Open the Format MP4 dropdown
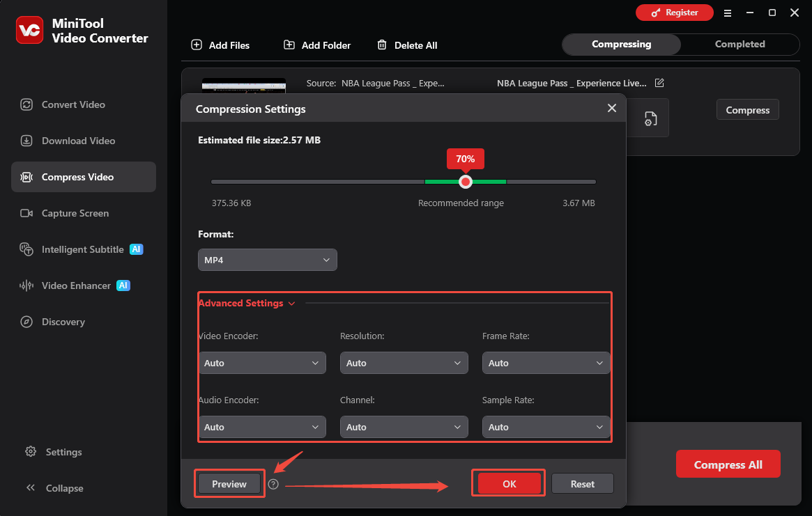The height and width of the screenshot is (516, 812). click(x=267, y=260)
